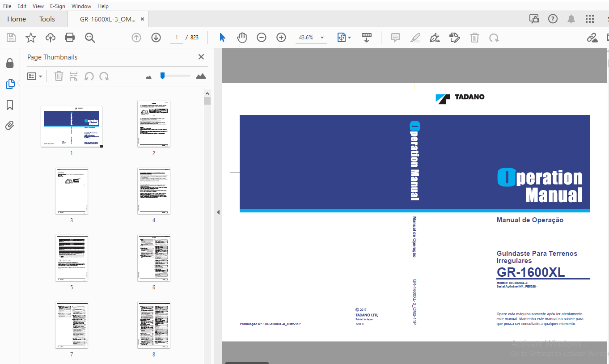Upload the file to cloud with the upload icon
This screenshot has height=364, width=609.
coord(51,38)
